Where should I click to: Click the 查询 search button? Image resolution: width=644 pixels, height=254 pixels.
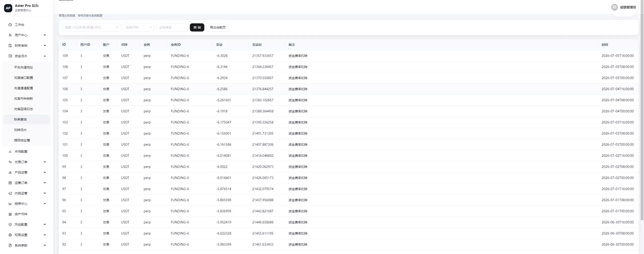pos(197,27)
